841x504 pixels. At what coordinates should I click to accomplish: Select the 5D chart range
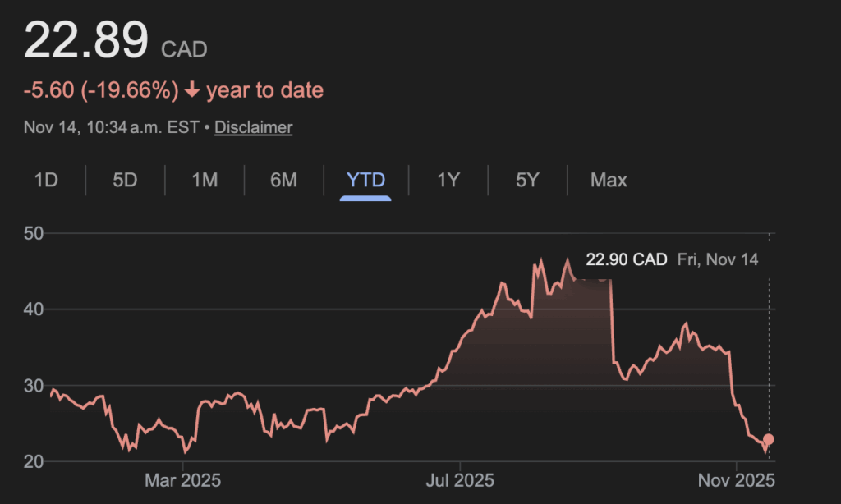click(125, 180)
